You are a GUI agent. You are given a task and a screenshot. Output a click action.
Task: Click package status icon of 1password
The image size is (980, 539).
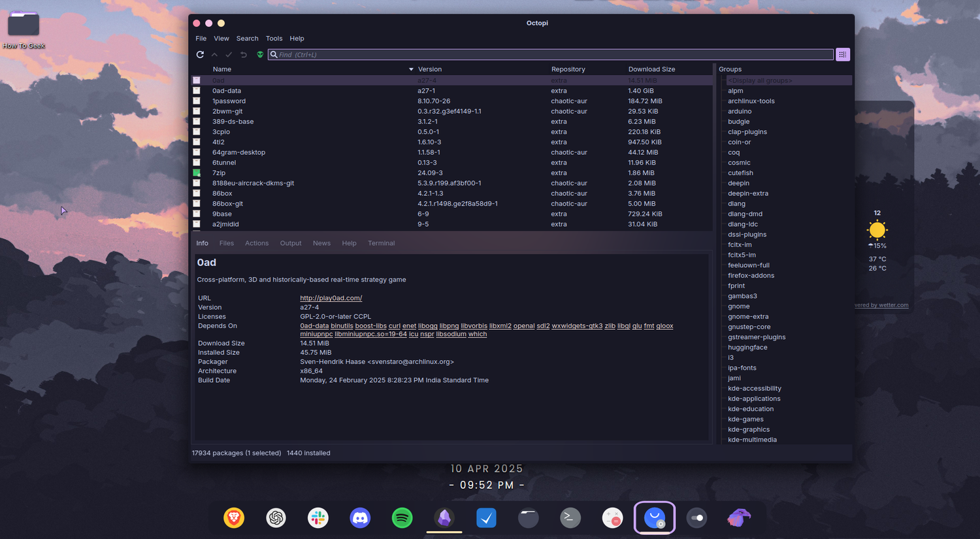click(x=196, y=101)
